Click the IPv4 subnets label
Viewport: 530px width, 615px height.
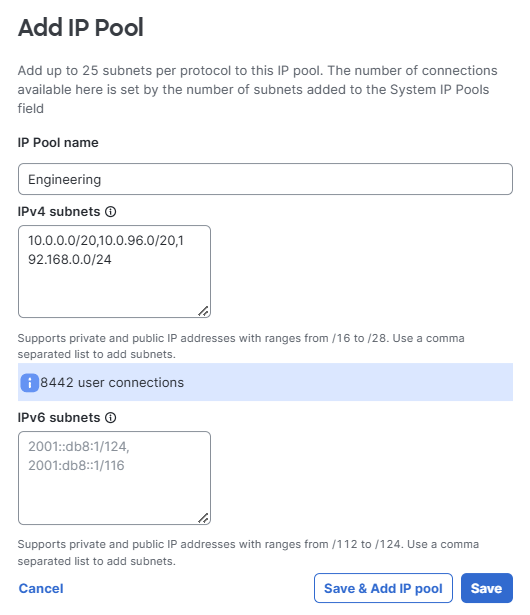point(59,212)
